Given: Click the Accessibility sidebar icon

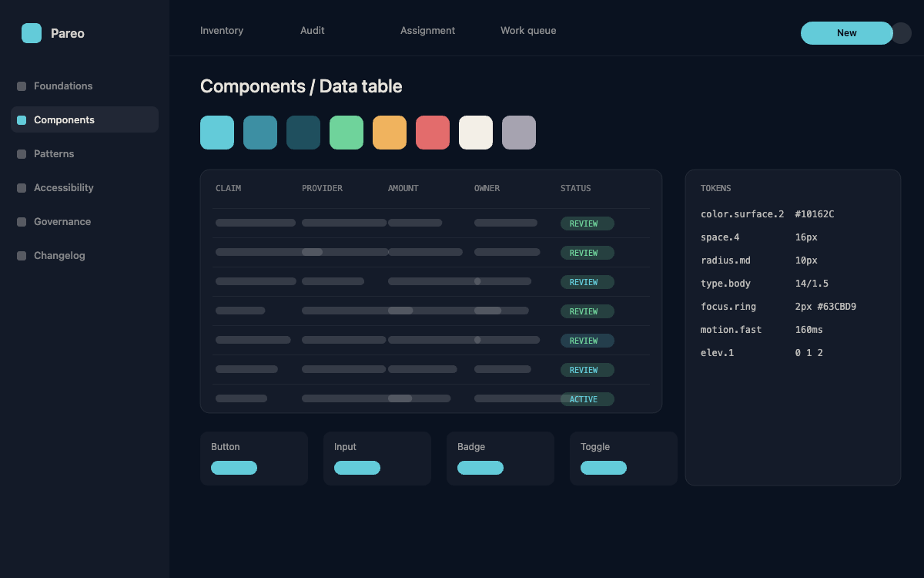Looking at the screenshot, I should (22, 188).
